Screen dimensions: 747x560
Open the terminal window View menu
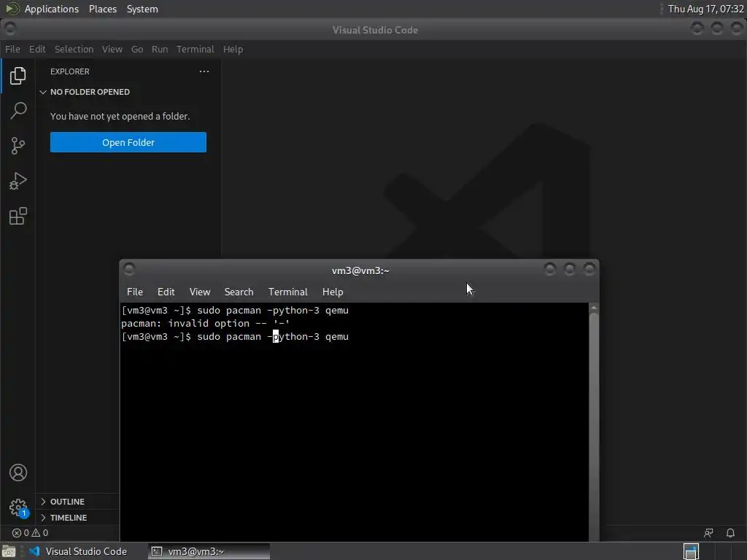[x=200, y=292]
